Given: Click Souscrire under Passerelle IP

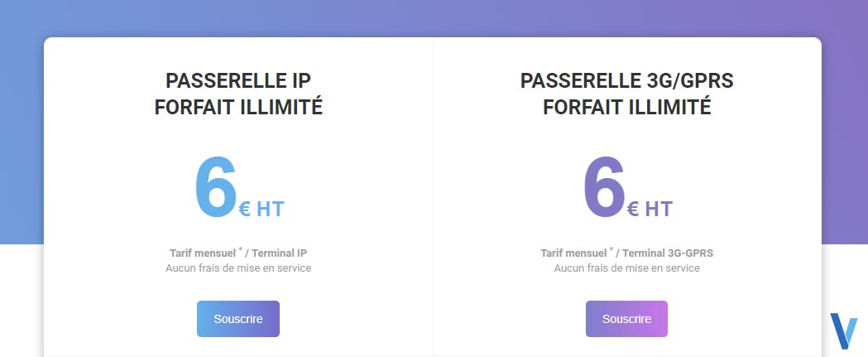Looking at the screenshot, I should point(238,319).
